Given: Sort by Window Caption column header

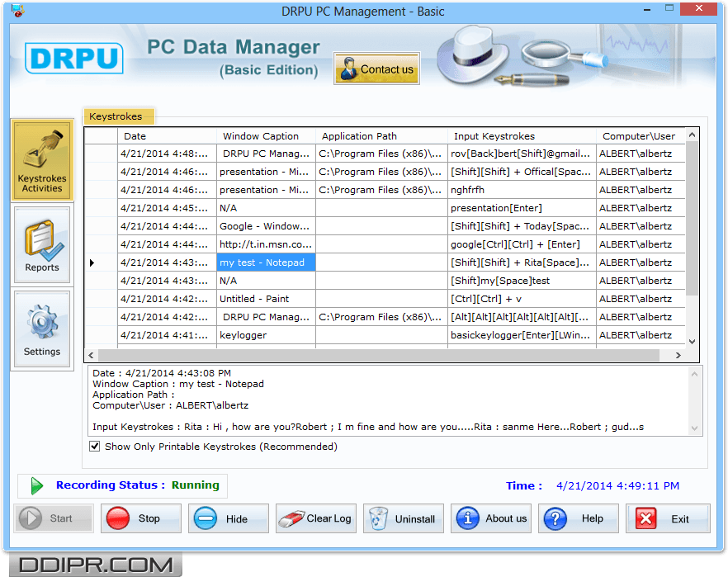Looking at the screenshot, I should click(x=266, y=136).
